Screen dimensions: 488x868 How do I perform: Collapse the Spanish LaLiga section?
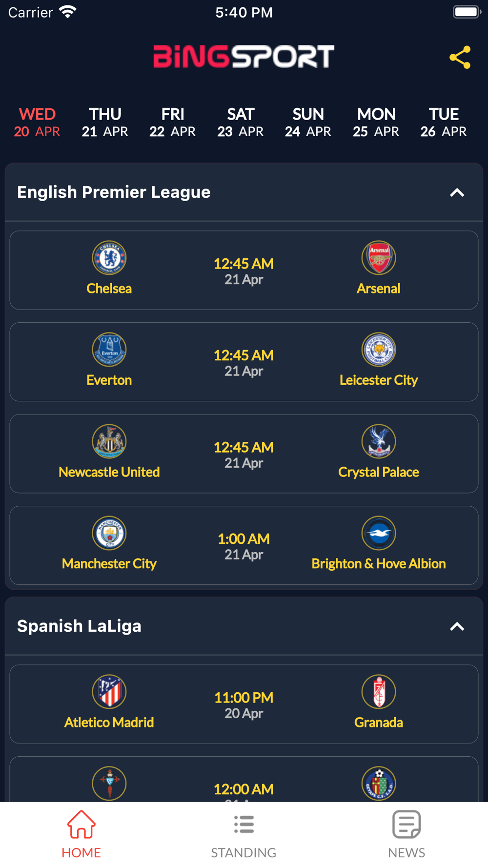coord(457,626)
